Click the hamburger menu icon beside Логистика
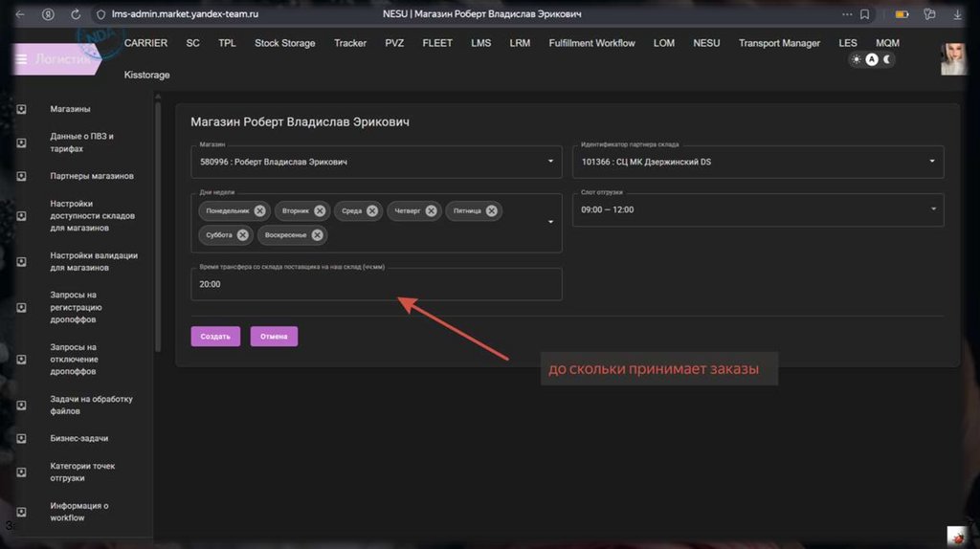 [21, 59]
